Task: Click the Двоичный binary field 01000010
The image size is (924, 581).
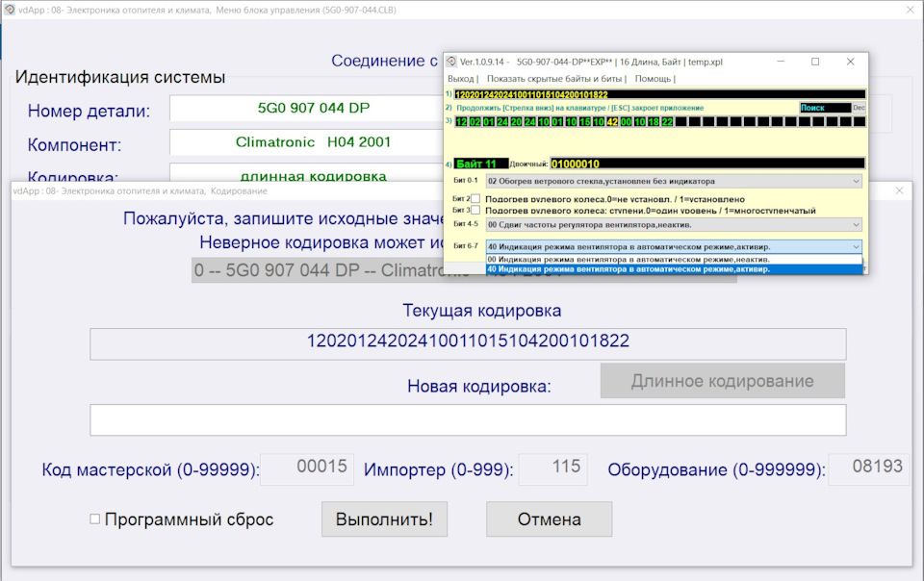Action: point(707,164)
